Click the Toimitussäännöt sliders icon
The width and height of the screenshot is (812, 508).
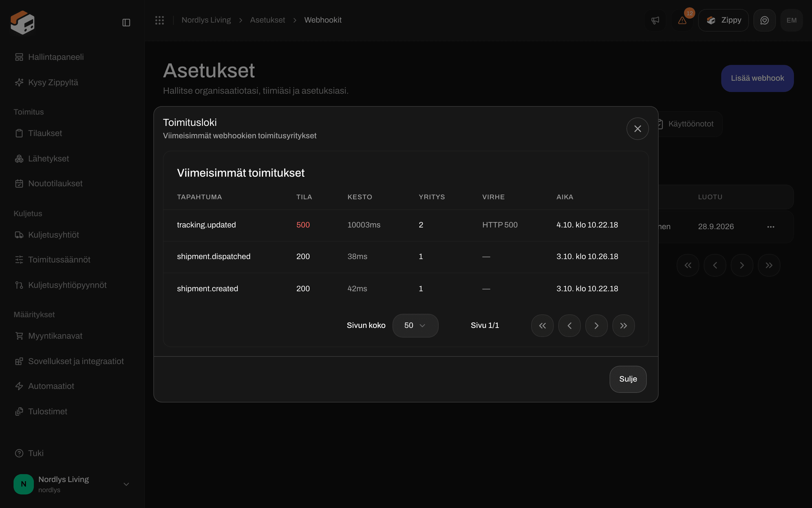pos(19,260)
